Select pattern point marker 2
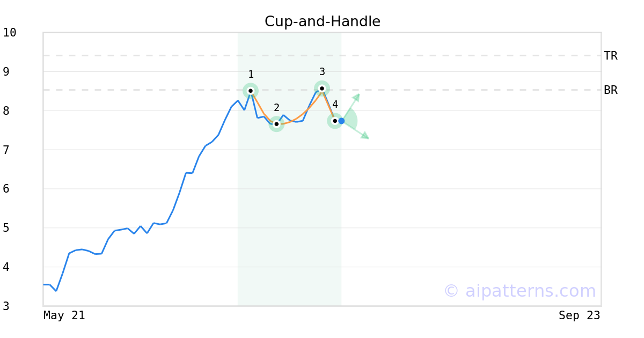 click(276, 124)
